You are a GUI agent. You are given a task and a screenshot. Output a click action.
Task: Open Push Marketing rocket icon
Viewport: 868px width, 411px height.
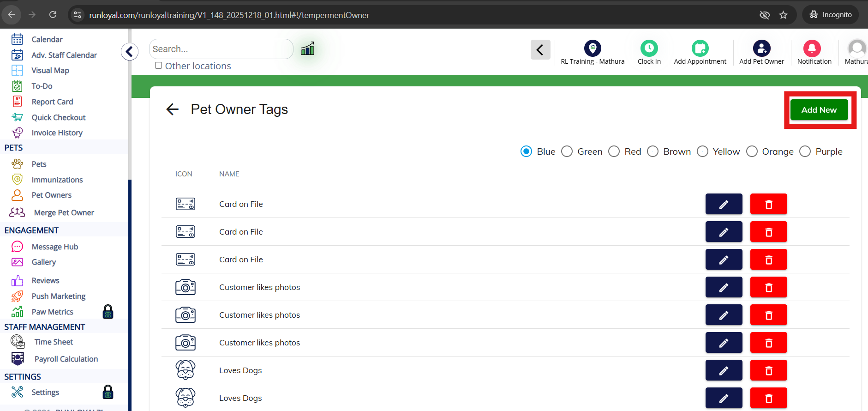click(x=17, y=296)
